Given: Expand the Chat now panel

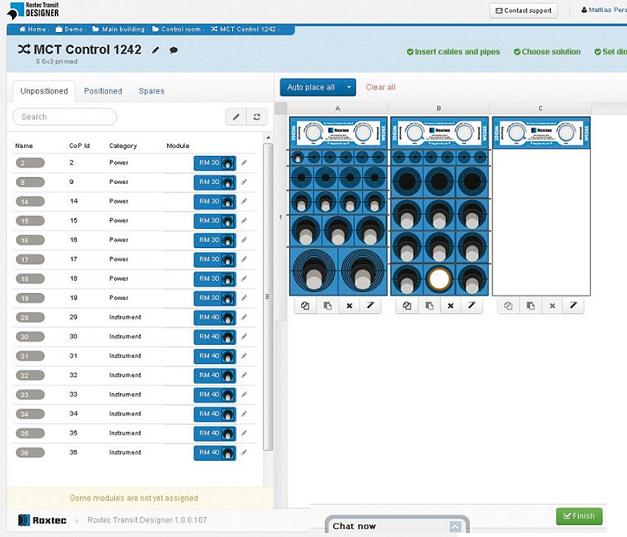Looking at the screenshot, I should (x=455, y=526).
